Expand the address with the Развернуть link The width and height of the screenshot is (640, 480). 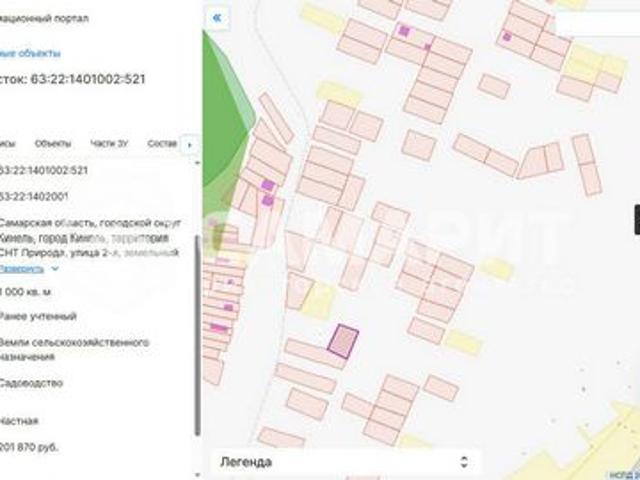[22, 268]
